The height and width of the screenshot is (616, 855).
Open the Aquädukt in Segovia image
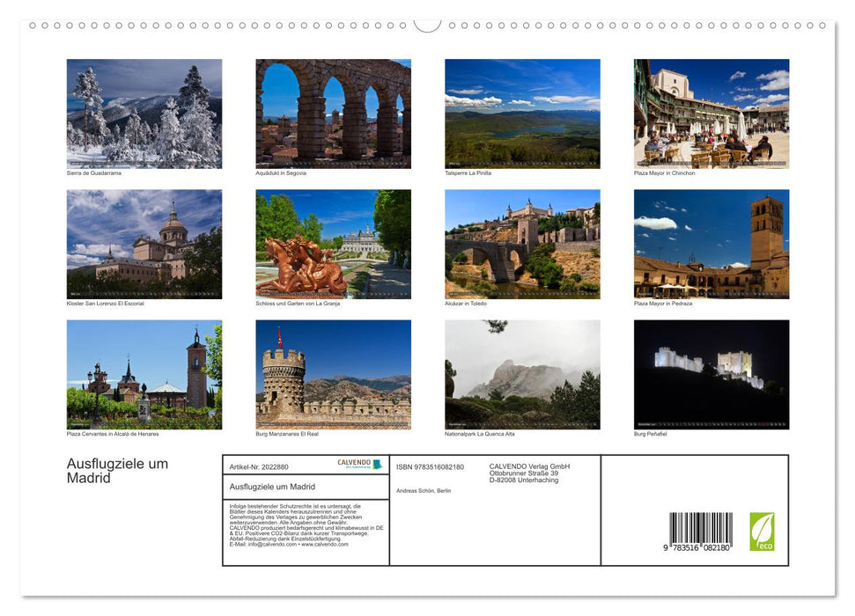click(333, 113)
